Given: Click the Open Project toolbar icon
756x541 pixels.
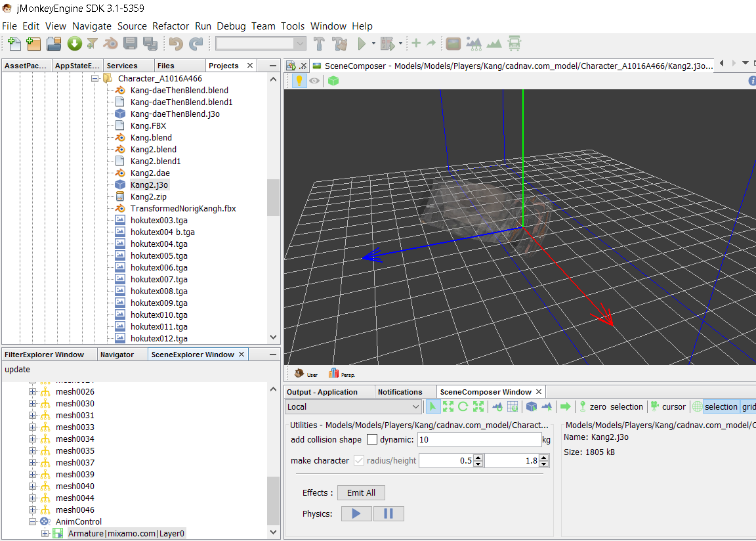Looking at the screenshot, I should 54,44.
